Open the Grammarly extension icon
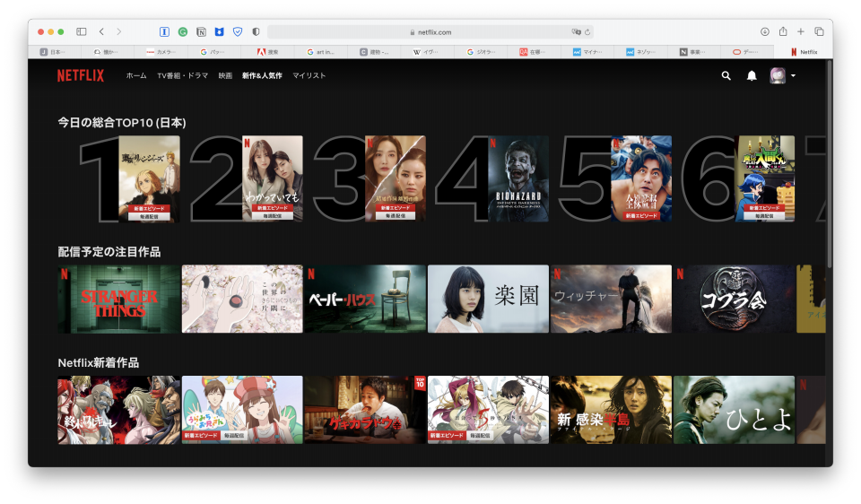 click(183, 32)
